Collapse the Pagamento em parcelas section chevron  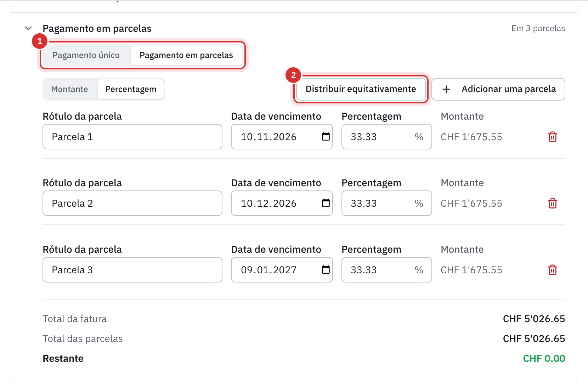(x=28, y=28)
